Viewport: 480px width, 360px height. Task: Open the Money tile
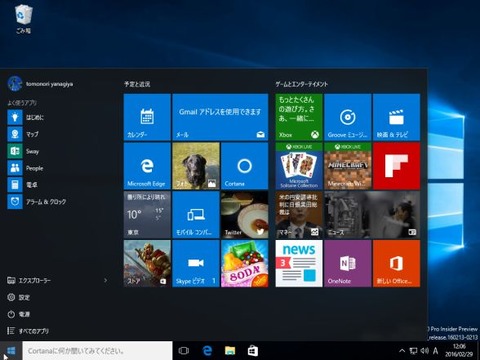pos(299,215)
